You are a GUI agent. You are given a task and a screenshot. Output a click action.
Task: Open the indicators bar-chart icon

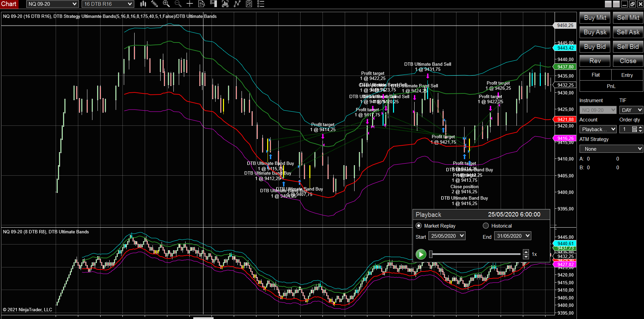(x=225, y=4)
